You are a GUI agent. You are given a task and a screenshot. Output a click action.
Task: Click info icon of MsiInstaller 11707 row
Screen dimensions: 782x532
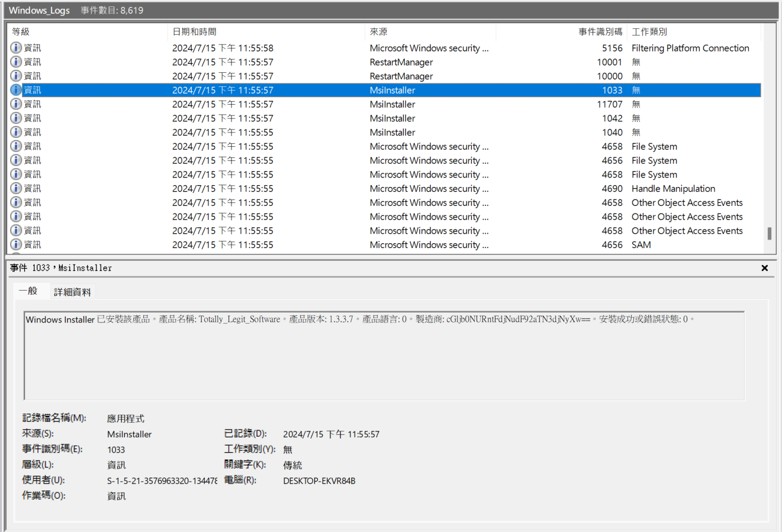click(16, 104)
